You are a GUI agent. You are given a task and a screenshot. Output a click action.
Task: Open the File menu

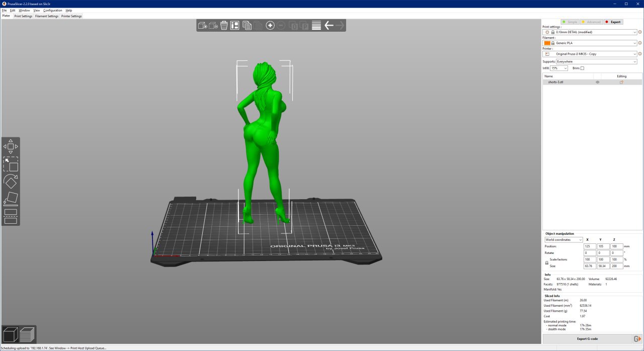pos(4,10)
